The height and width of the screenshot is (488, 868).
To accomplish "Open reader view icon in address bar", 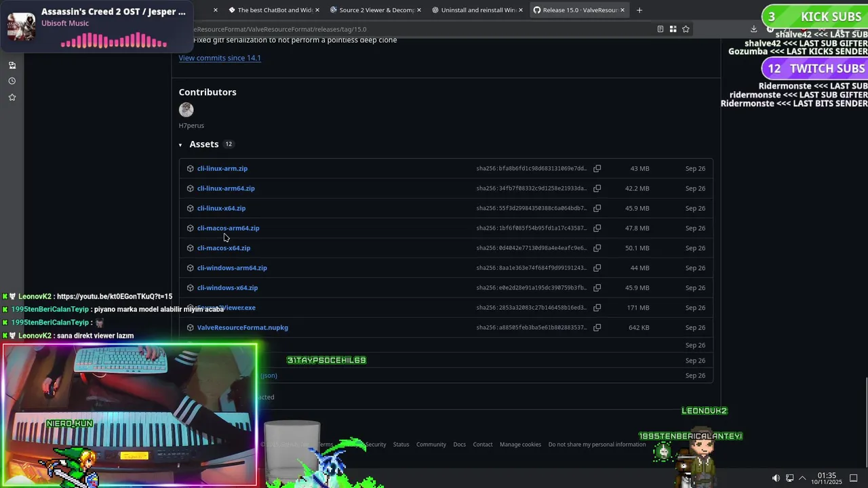I will coord(660,29).
